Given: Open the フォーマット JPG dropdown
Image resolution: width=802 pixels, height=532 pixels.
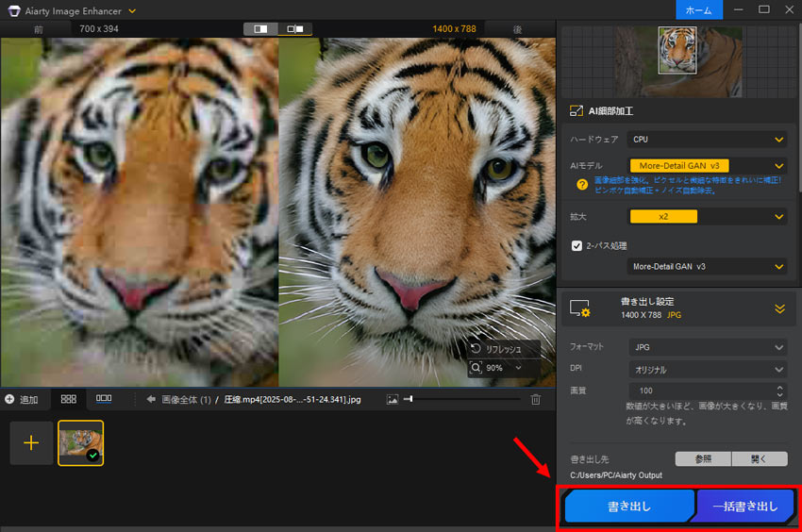Looking at the screenshot, I should (708, 347).
